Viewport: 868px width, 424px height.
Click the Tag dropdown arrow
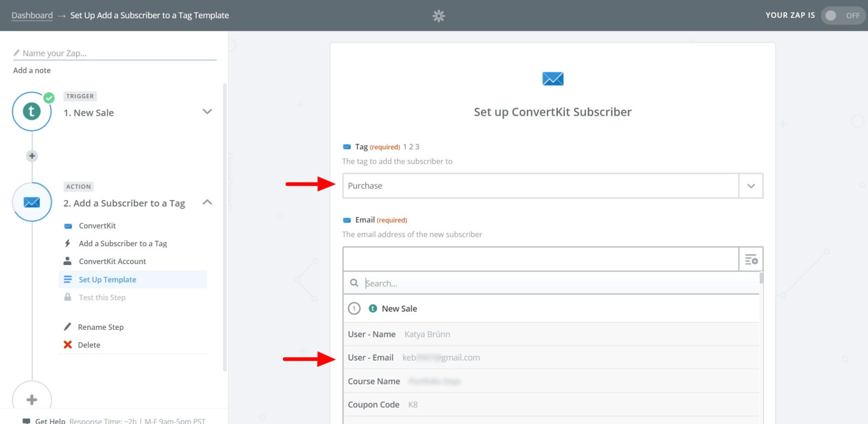click(x=751, y=186)
